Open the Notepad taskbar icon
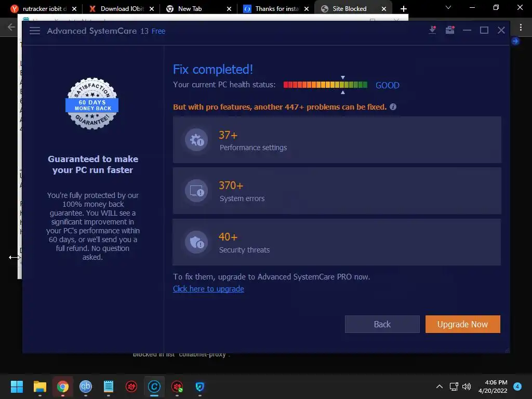The width and height of the screenshot is (532, 399). (x=108, y=387)
